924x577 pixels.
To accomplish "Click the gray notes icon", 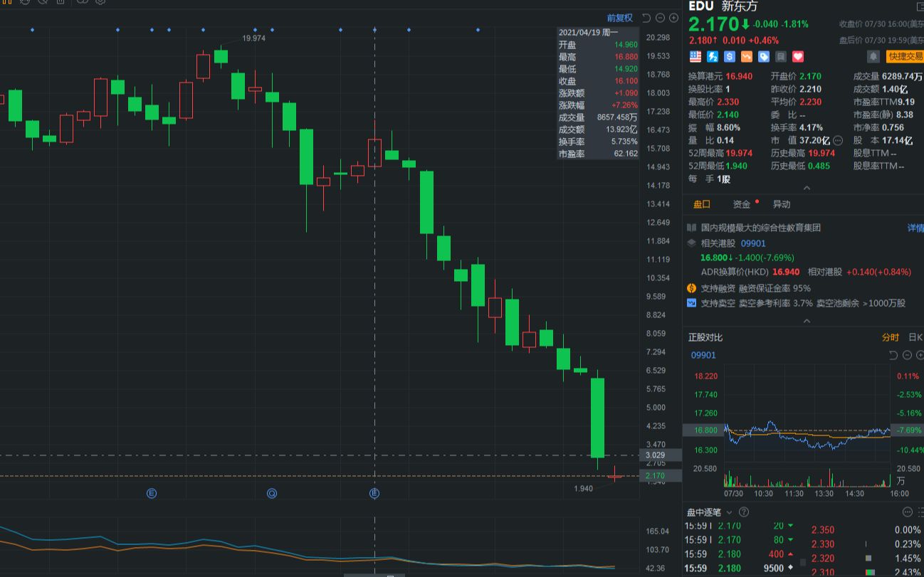I will point(781,56).
